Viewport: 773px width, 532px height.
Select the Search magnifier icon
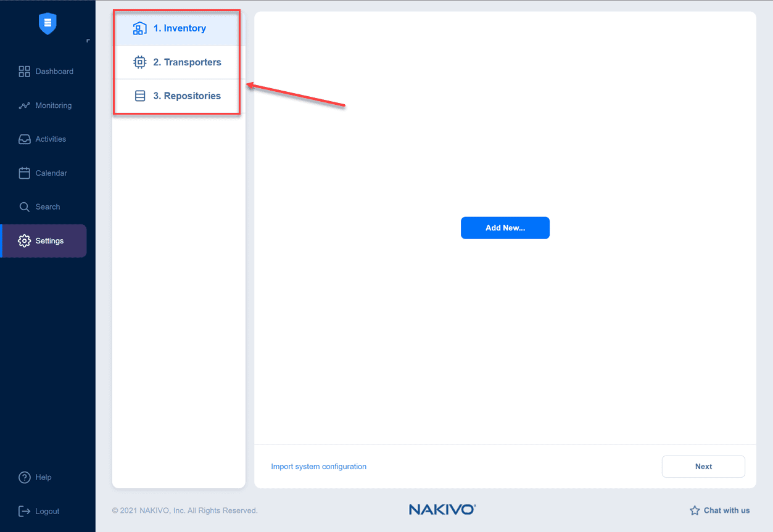coord(25,207)
